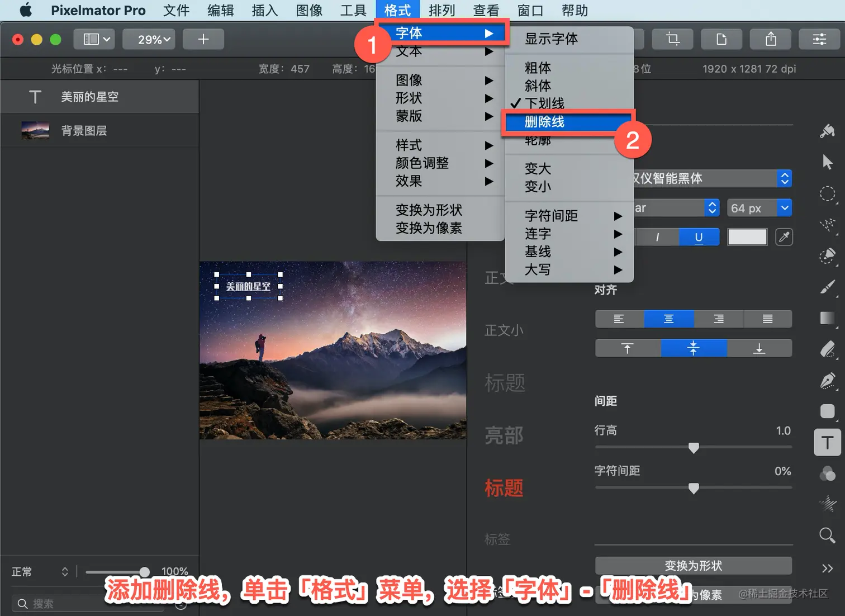Apply the red 标题 text preset

pos(504,488)
